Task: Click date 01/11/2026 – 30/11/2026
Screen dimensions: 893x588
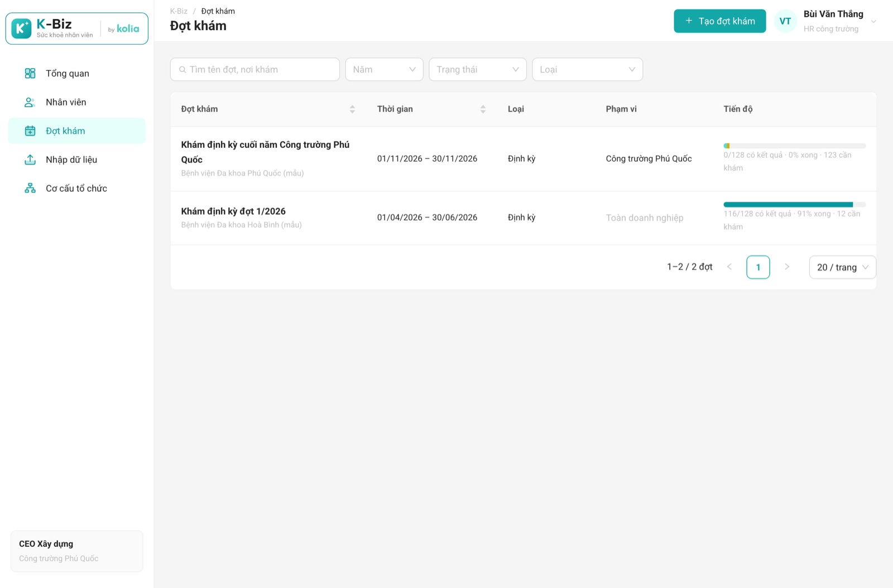Action: pyautogui.click(x=427, y=159)
